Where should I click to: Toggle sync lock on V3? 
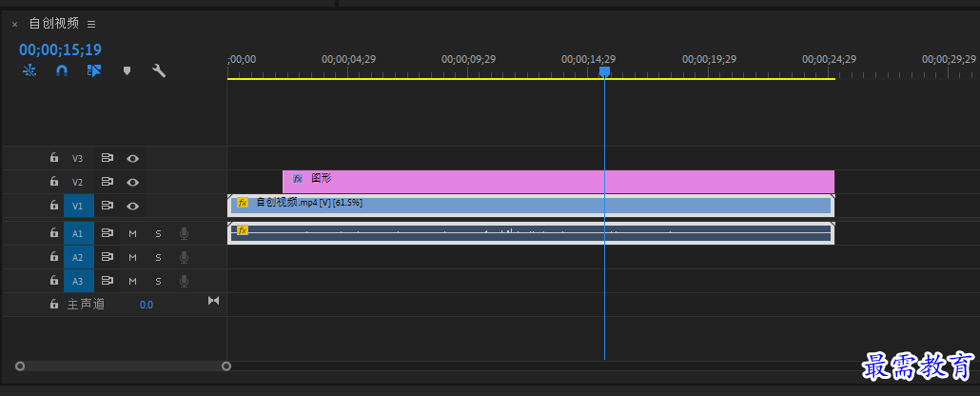coord(108,158)
